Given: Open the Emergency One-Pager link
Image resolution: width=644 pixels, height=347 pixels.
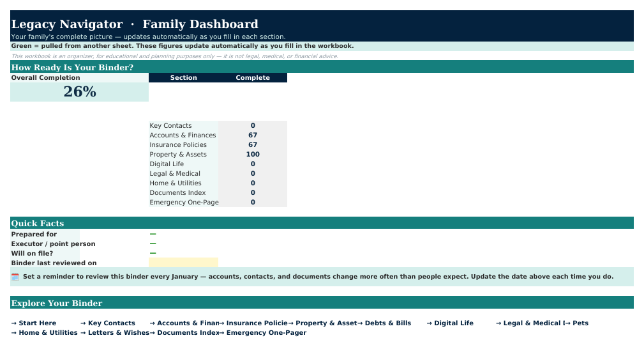Looking at the screenshot, I should (x=263, y=332).
